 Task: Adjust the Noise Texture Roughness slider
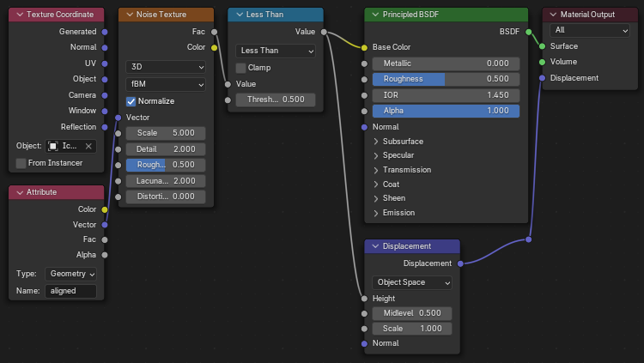pyautogui.click(x=166, y=165)
